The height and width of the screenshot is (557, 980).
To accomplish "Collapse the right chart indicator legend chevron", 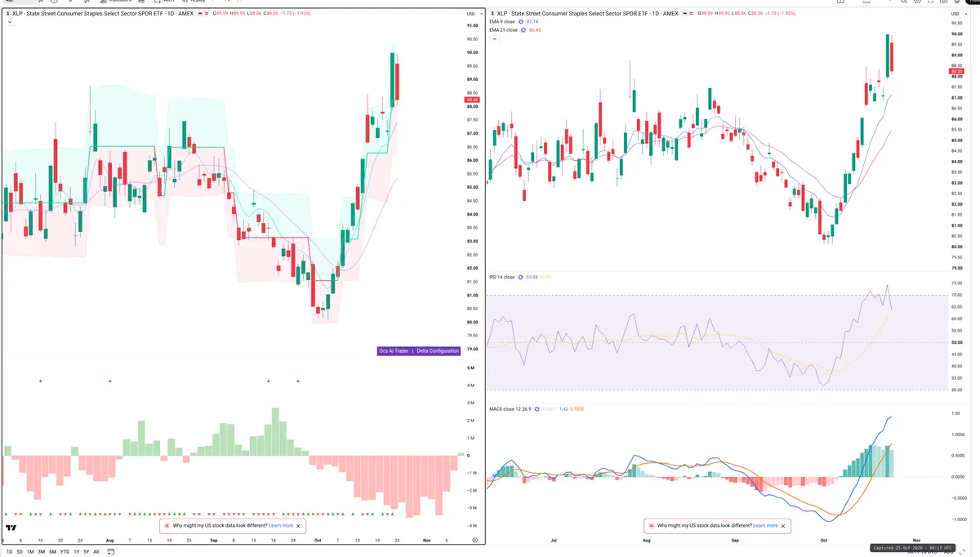I will (x=494, y=39).
